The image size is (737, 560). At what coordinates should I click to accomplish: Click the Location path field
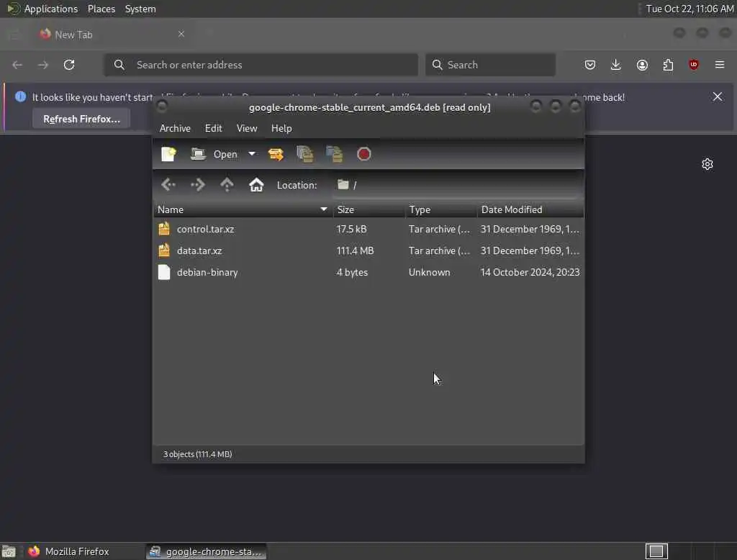456,185
